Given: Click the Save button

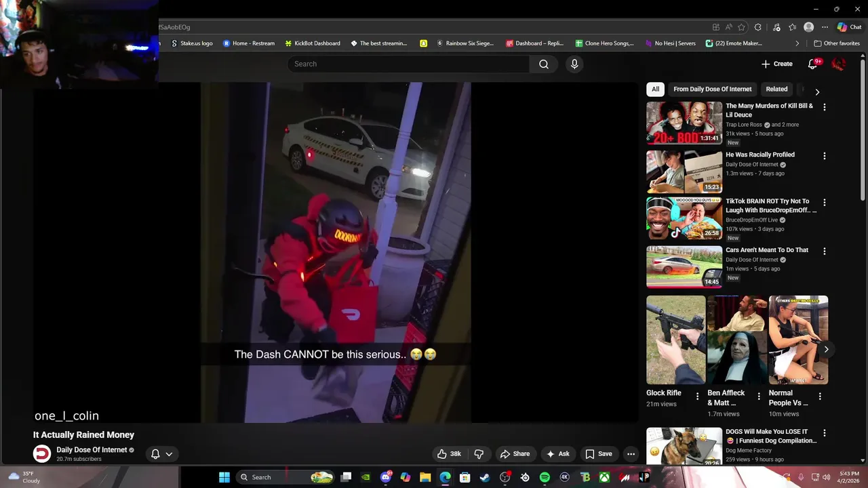Looking at the screenshot, I should pos(599,454).
